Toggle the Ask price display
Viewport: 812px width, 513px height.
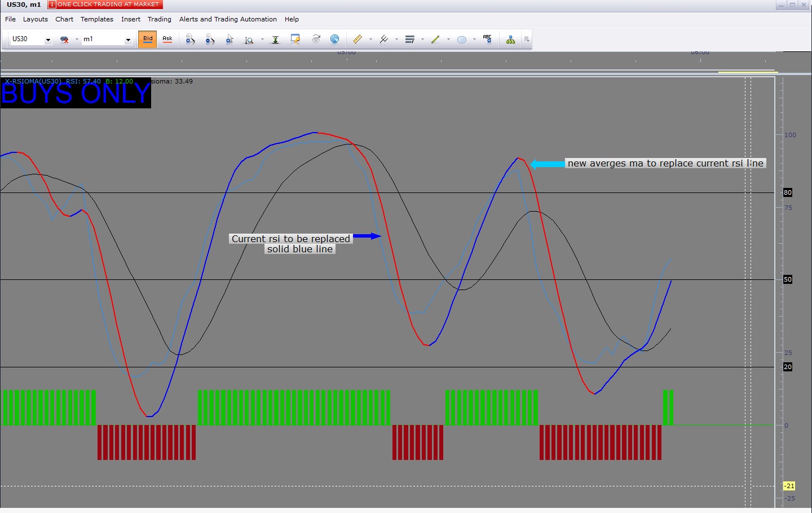(x=167, y=39)
